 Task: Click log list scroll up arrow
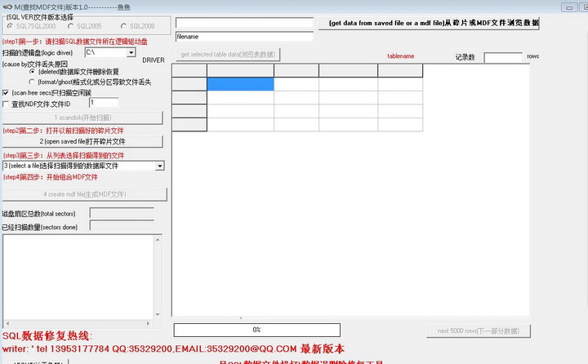click(x=158, y=240)
